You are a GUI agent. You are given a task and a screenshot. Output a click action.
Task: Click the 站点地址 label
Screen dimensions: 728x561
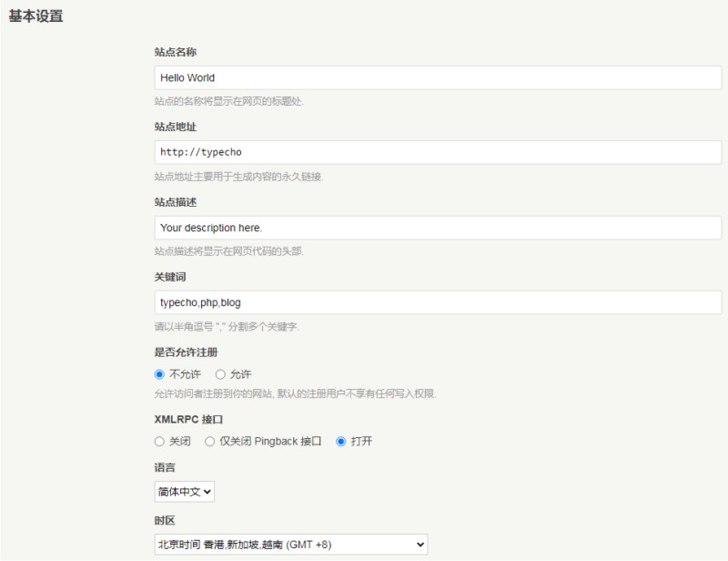coord(176,127)
